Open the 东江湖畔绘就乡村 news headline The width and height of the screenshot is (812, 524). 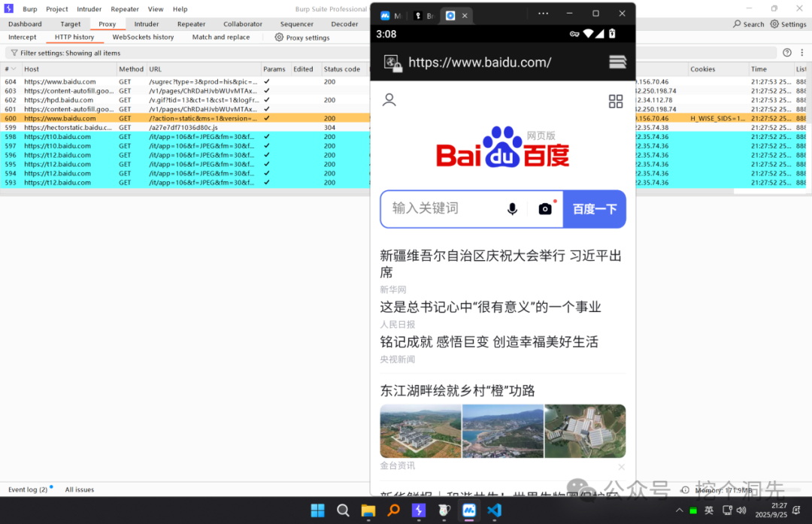tap(457, 391)
